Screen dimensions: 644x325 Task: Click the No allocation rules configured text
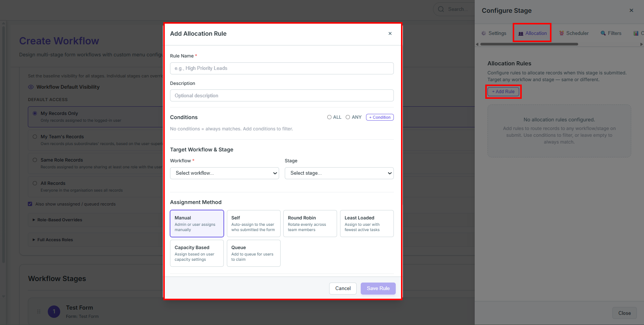(x=559, y=120)
